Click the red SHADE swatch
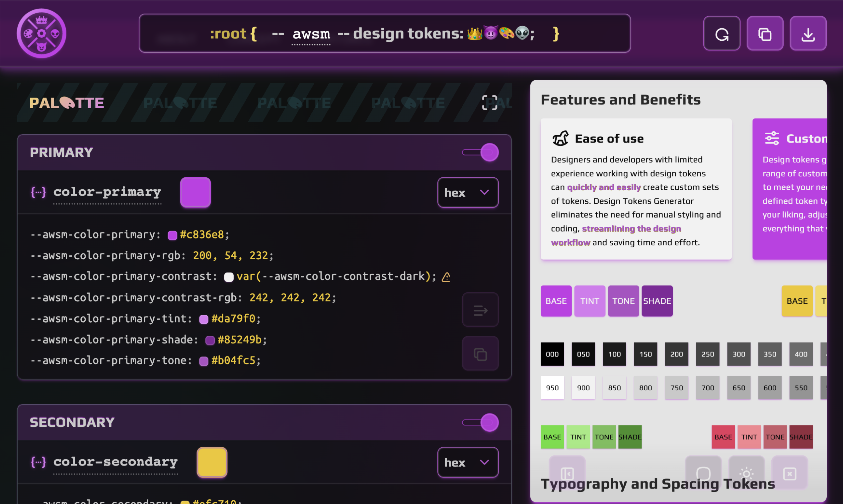 click(x=801, y=437)
